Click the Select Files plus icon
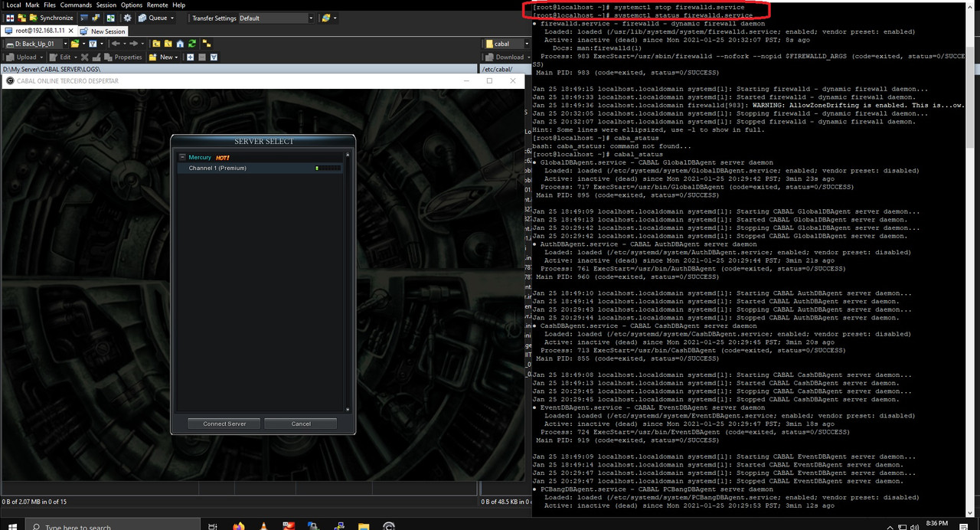The image size is (980, 530). click(190, 57)
